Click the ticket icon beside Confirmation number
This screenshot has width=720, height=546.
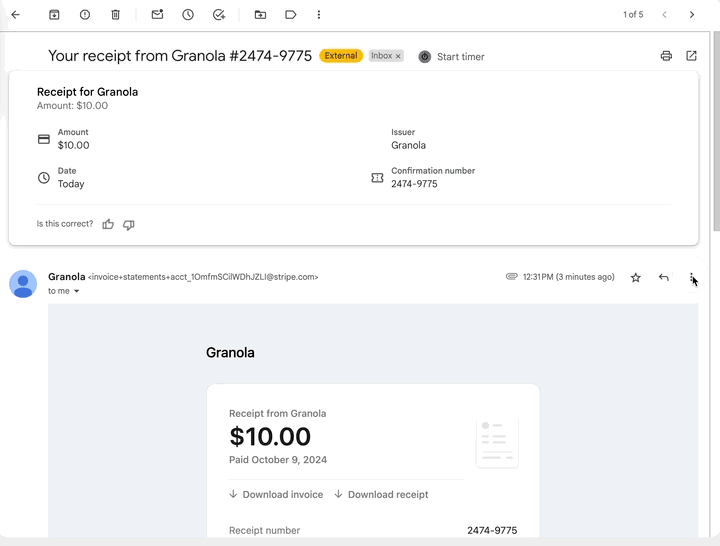click(377, 178)
